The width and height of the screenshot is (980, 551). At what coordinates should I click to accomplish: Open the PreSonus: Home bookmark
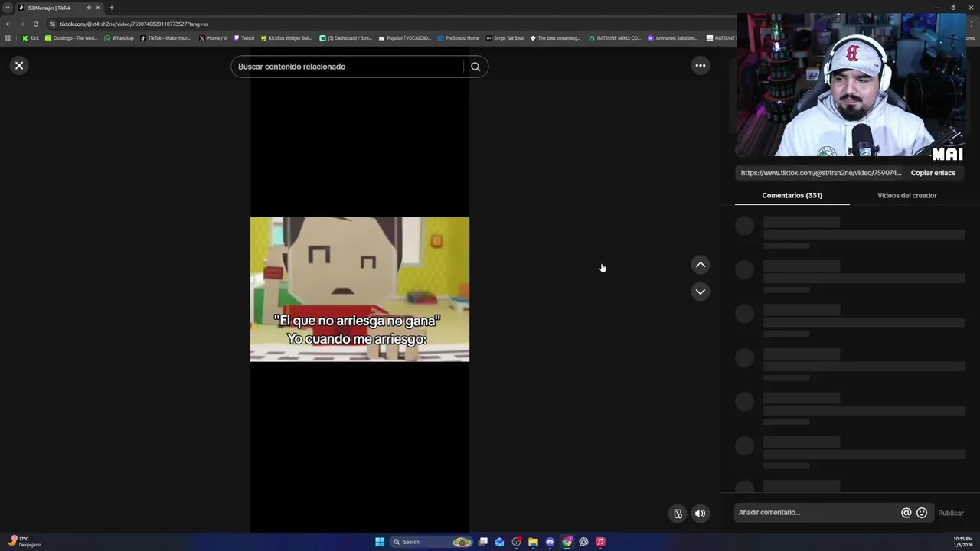click(x=458, y=37)
